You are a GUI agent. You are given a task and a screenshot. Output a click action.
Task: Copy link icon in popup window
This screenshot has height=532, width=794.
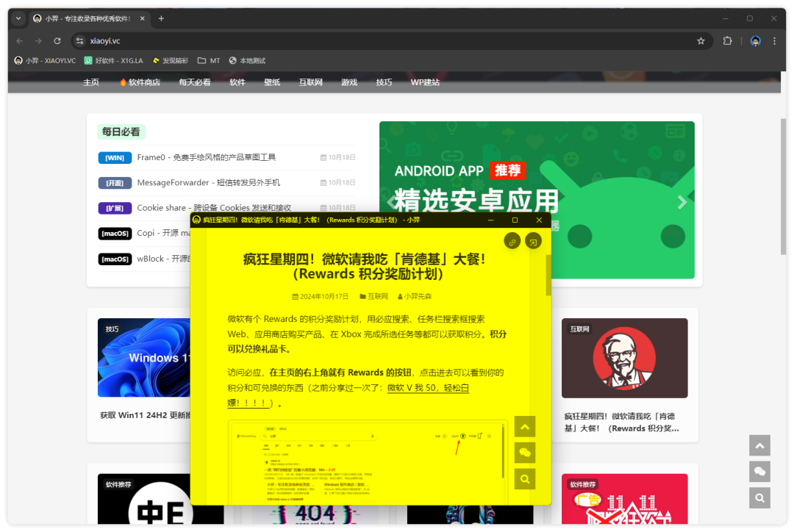[x=512, y=242]
